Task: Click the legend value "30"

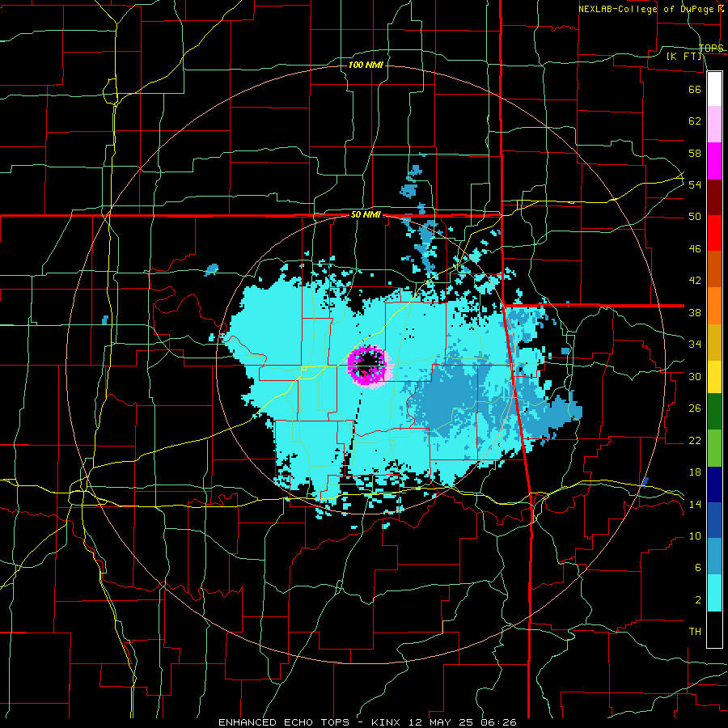Action: [695, 376]
